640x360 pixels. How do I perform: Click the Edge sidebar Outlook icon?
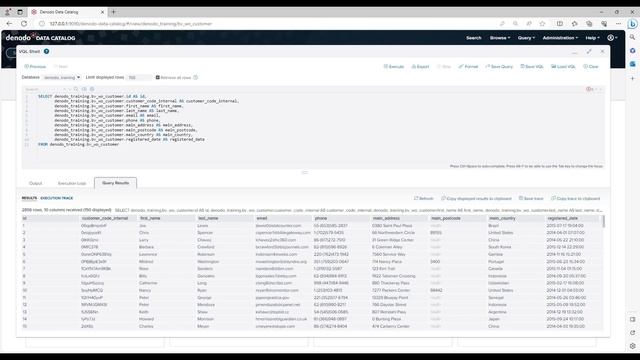632,64
